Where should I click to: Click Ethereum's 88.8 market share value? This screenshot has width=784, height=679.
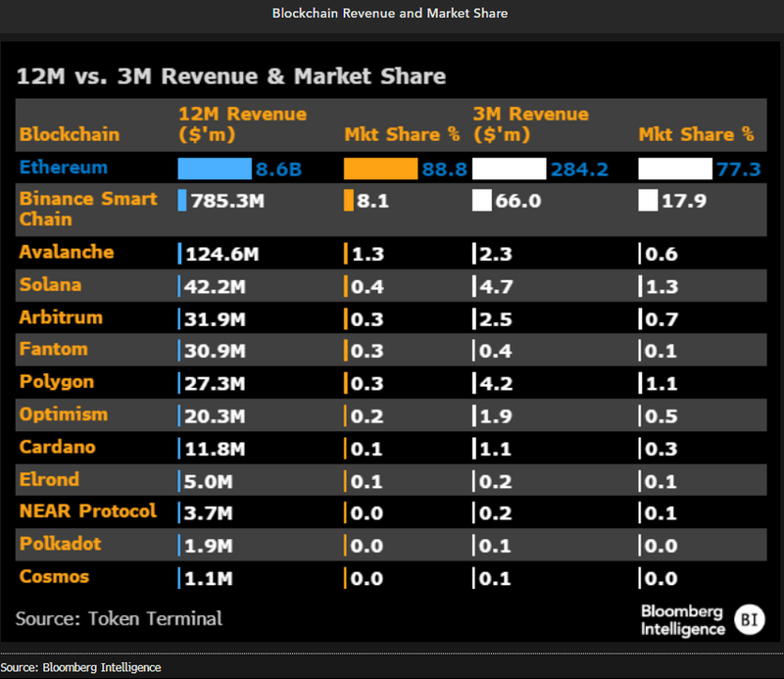(x=444, y=169)
